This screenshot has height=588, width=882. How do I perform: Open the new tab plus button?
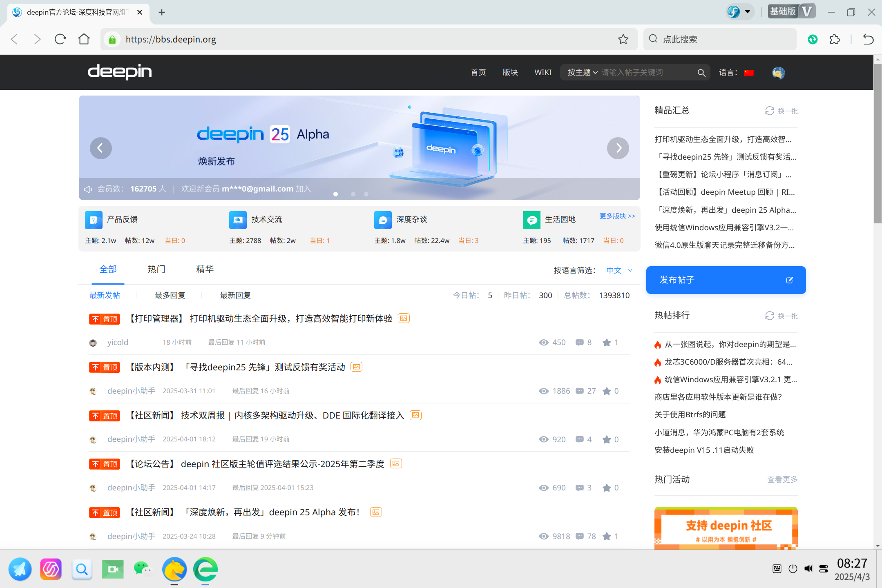click(x=162, y=12)
